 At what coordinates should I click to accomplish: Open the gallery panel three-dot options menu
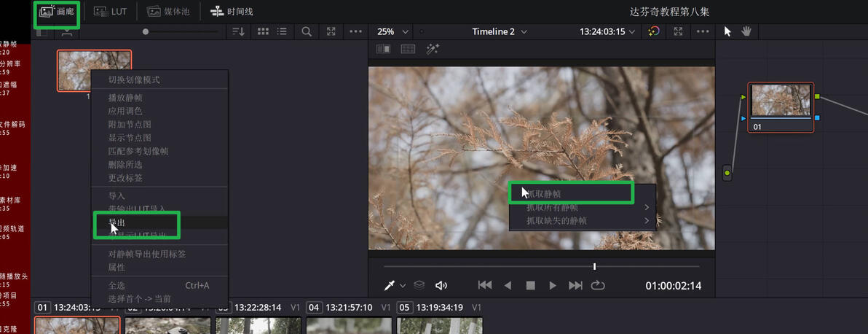click(356, 31)
